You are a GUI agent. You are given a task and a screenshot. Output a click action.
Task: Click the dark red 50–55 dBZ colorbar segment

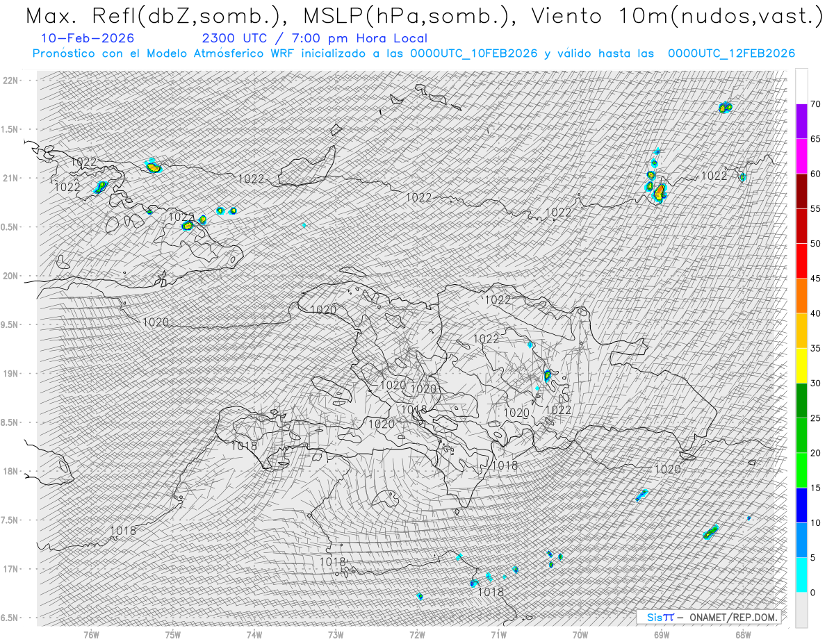(x=801, y=226)
